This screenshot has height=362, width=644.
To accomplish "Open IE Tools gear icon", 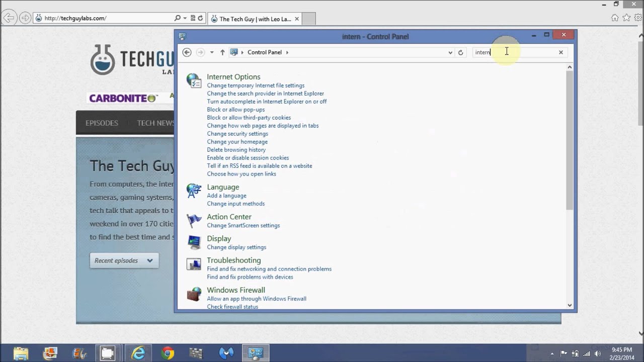I will [637, 18].
